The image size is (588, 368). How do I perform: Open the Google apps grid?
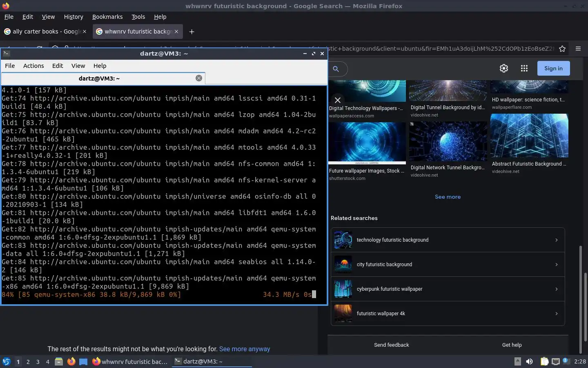[x=524, y=68]
